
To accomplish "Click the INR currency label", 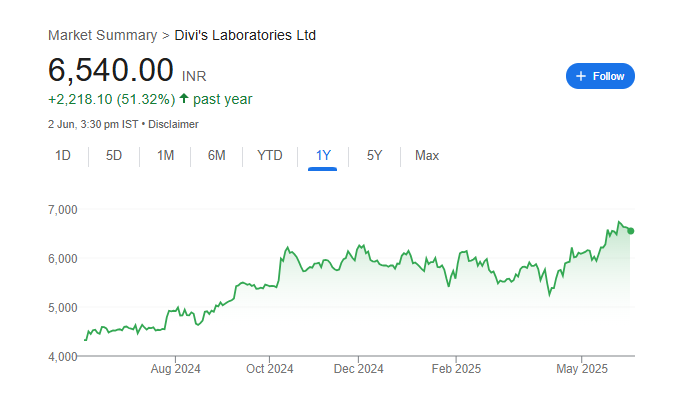I will (x=194, y=76).
